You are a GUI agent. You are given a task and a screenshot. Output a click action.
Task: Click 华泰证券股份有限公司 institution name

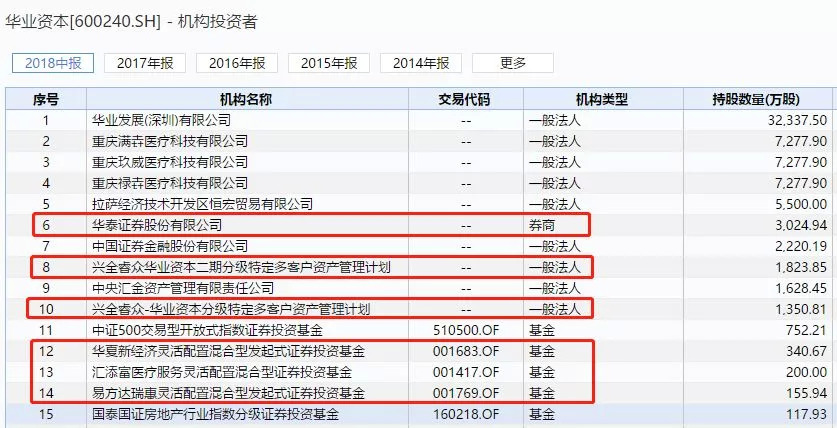156,225
